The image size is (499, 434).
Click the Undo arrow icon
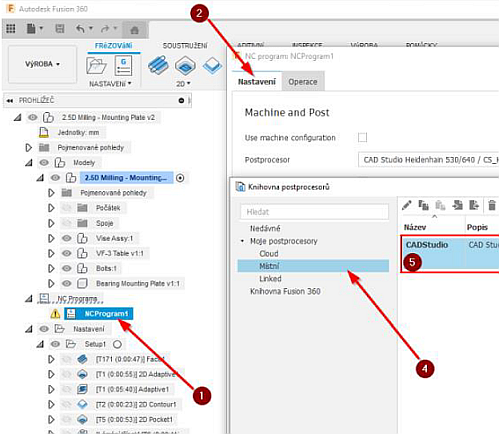pos(80,29)
